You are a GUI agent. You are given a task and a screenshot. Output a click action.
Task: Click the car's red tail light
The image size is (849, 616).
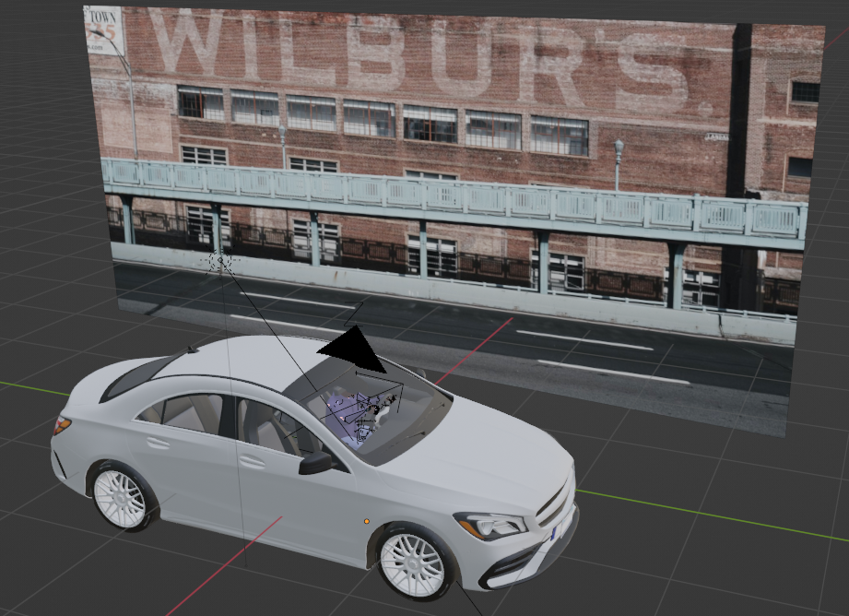pyautogui.click(x=61, y=425)
